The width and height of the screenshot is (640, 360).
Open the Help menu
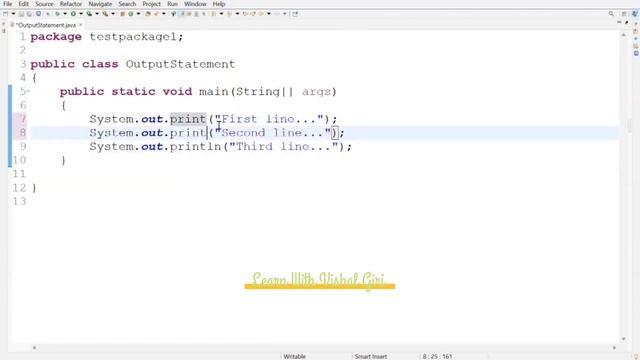[219, 4]
